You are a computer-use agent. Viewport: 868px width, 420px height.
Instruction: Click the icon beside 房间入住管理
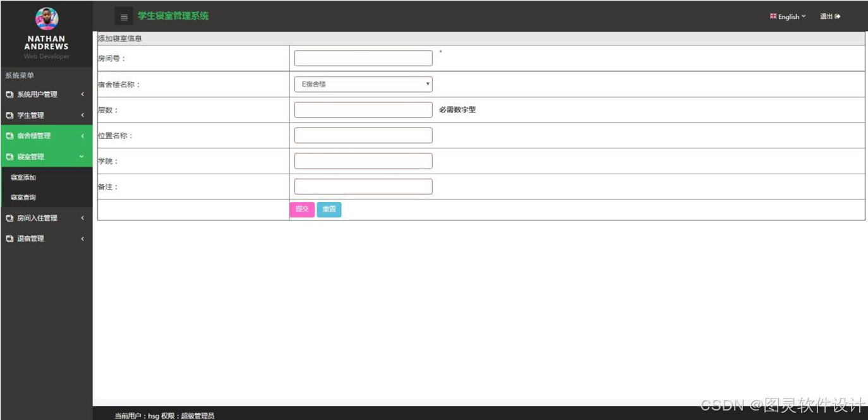click(x=9, y=218)
